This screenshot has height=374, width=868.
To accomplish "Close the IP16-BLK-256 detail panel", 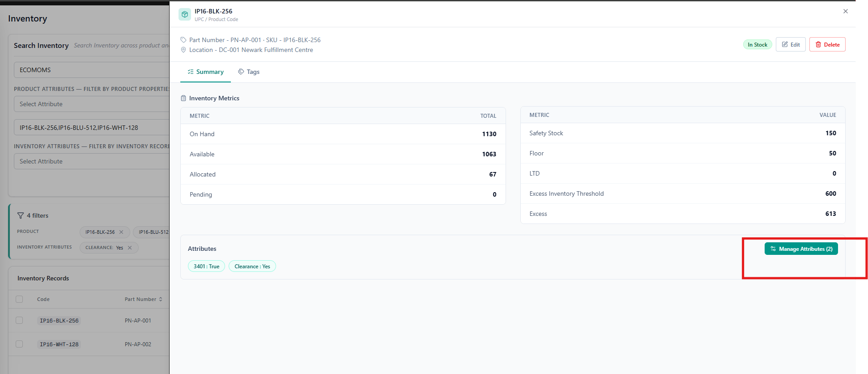I will [x=845, y=11].
